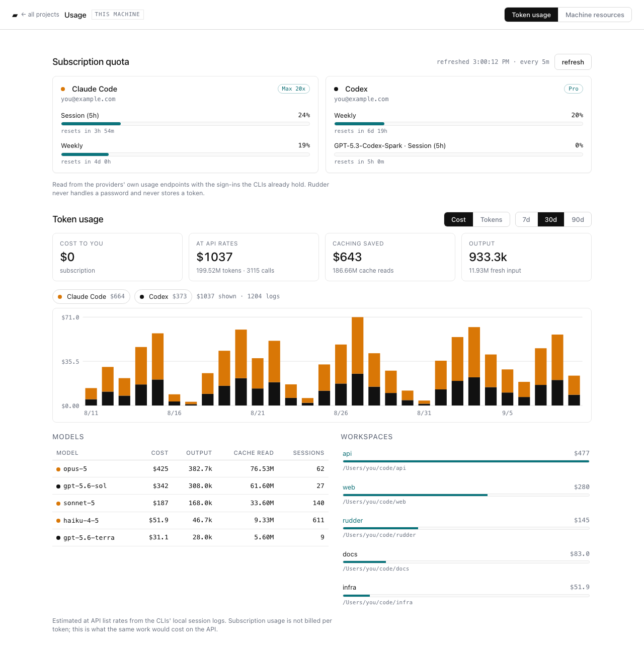
Task: Click the 933.3k Output value
Action: (488, 257)
